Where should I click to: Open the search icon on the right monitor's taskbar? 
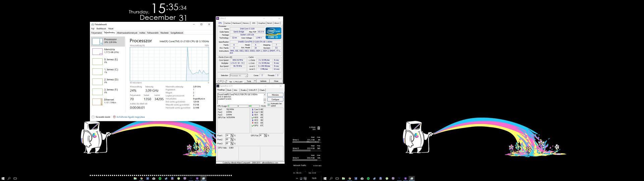click(x=331, y=178)
